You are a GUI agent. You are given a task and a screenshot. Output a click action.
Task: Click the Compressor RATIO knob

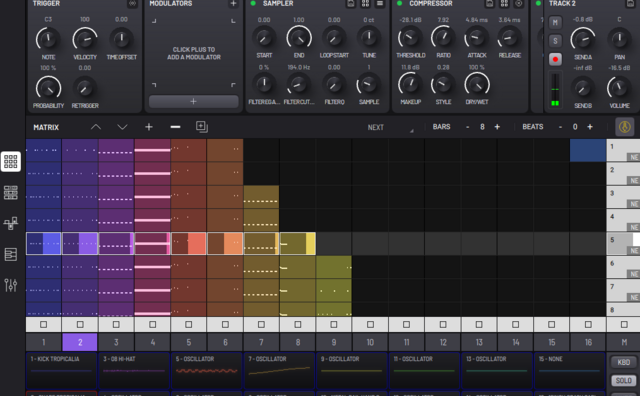click(x=443, y=38)
